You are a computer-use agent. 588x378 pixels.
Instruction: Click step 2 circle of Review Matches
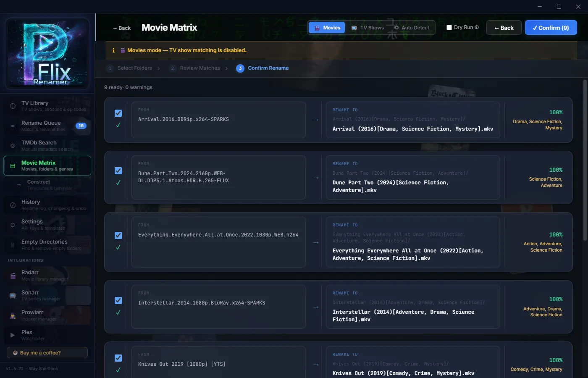(x=173, y=68)
